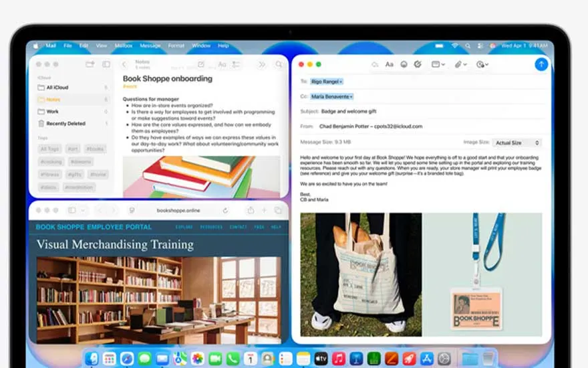
Task: Click the stacked books image in note
Action: tap(201, 177)
